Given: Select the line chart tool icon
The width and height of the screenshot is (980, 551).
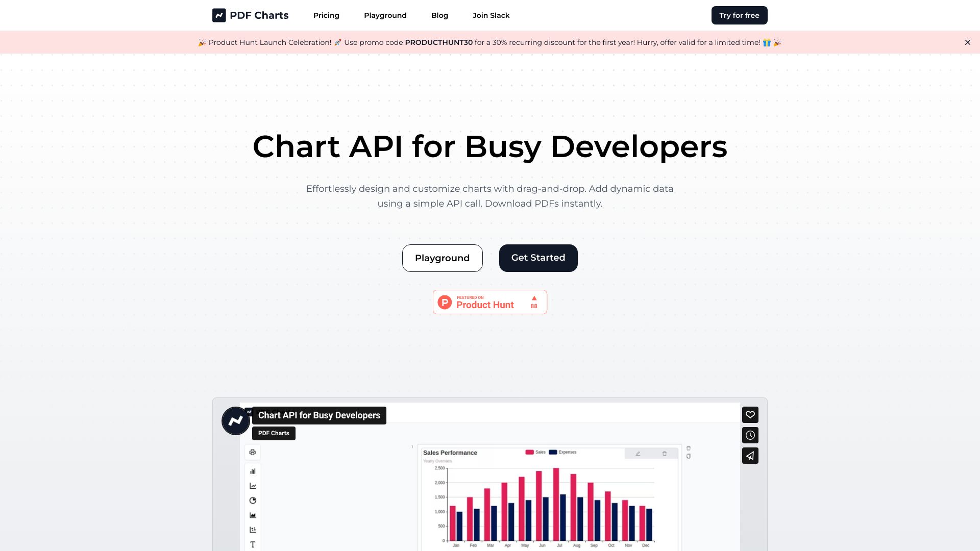Looking at the screenshot, I should 253,486.
